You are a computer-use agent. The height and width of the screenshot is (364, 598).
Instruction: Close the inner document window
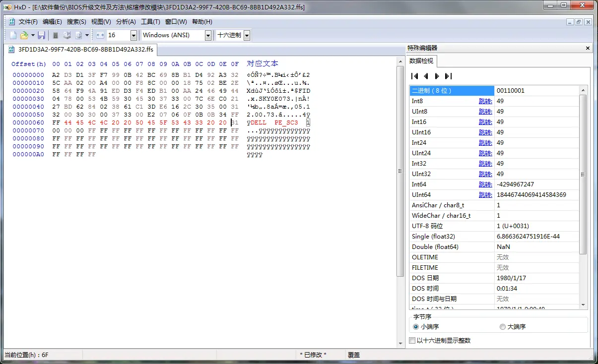(588, 22)
